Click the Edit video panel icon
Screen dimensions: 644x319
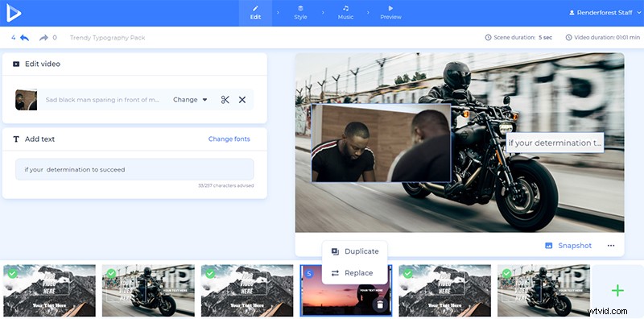[x=16, y=64]
